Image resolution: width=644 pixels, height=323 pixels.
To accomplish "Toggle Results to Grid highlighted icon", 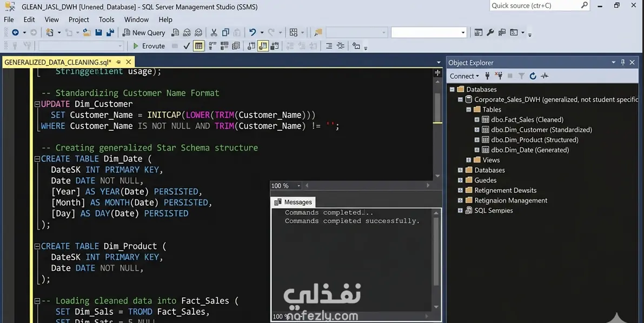I will click(199, 46).
